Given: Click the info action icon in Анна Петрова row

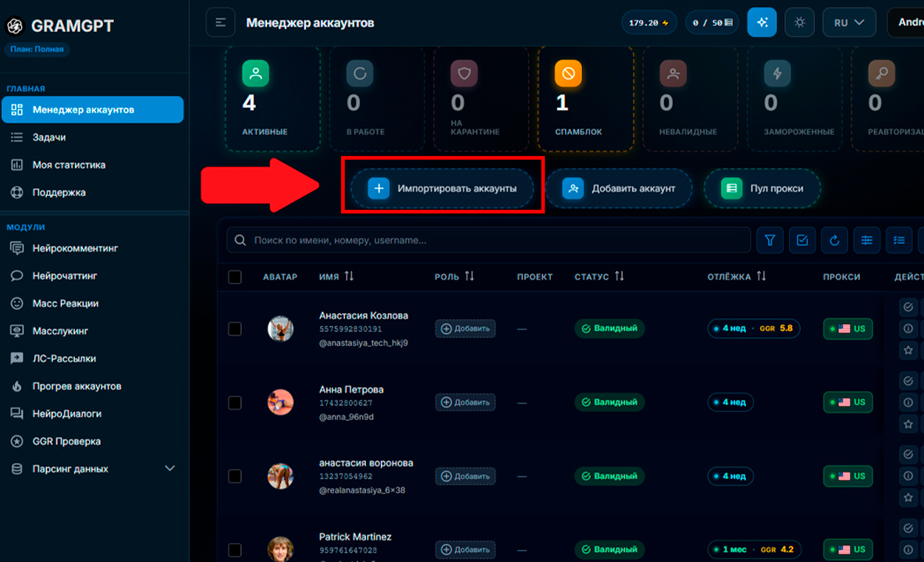Looking at the screenshot, I should tap(908, 402).
